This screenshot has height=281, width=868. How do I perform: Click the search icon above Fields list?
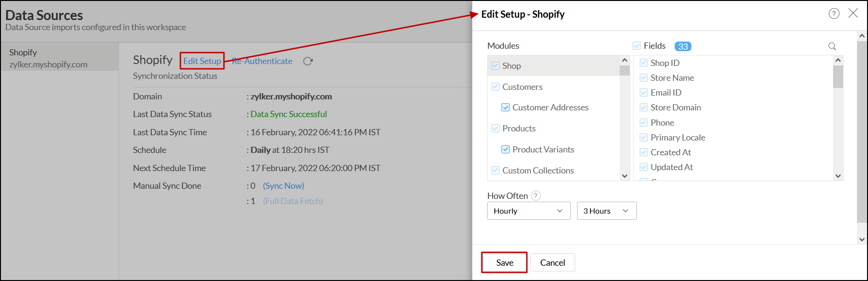(x=832, y=46)
